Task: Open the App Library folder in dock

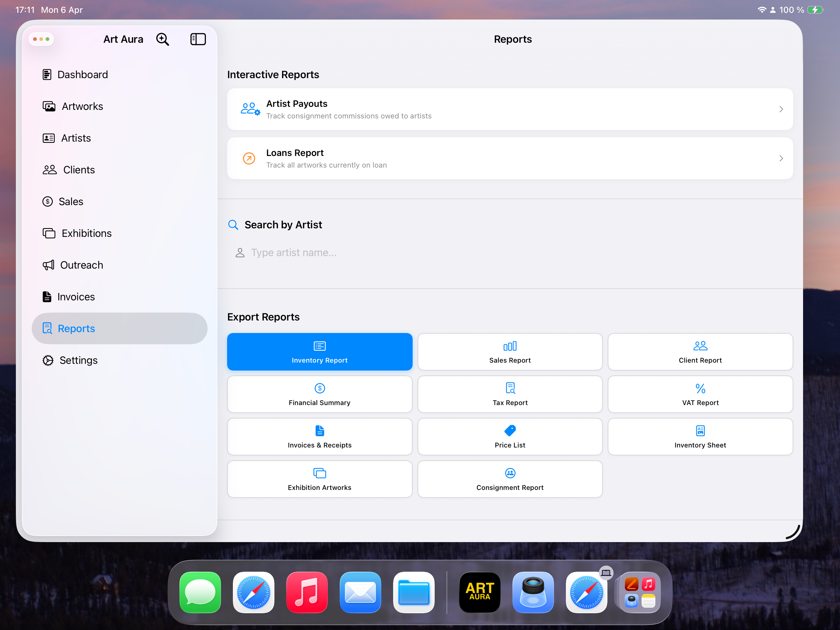Action: pos(640,592)
